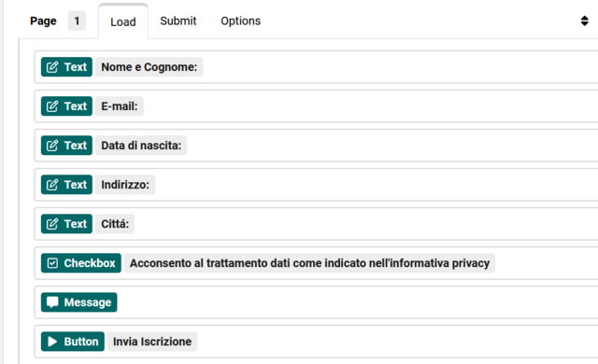Image resolution: width=598 pixels, height=364 pixels.
Task: Click the Message element badge
Action: (78, 302)
